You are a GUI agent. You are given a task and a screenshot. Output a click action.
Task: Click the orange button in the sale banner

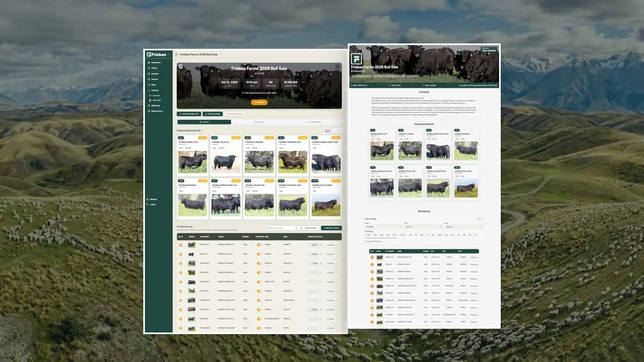(259, 102)
